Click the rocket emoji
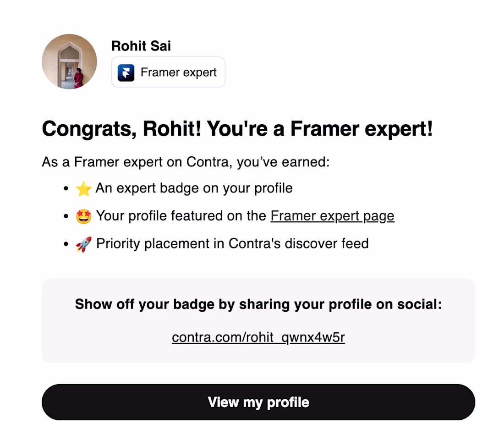The image size is (504, 446). pos(84,243)
